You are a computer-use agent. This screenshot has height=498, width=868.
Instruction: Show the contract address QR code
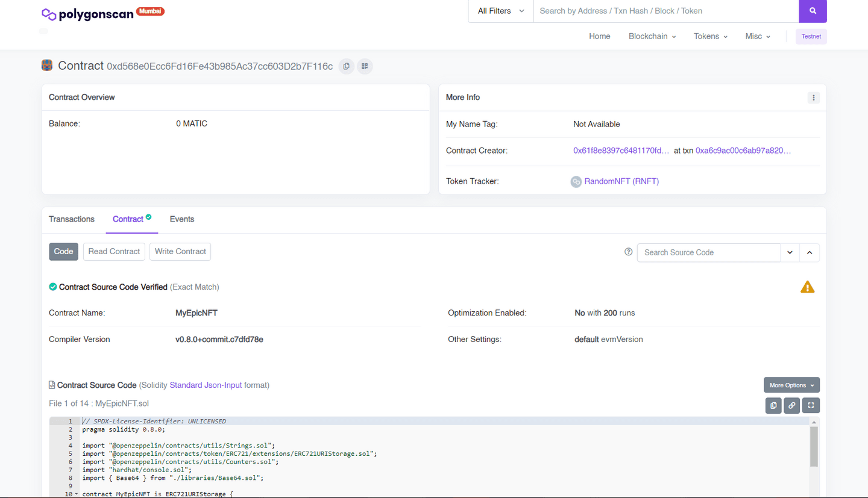coord(365,66)
